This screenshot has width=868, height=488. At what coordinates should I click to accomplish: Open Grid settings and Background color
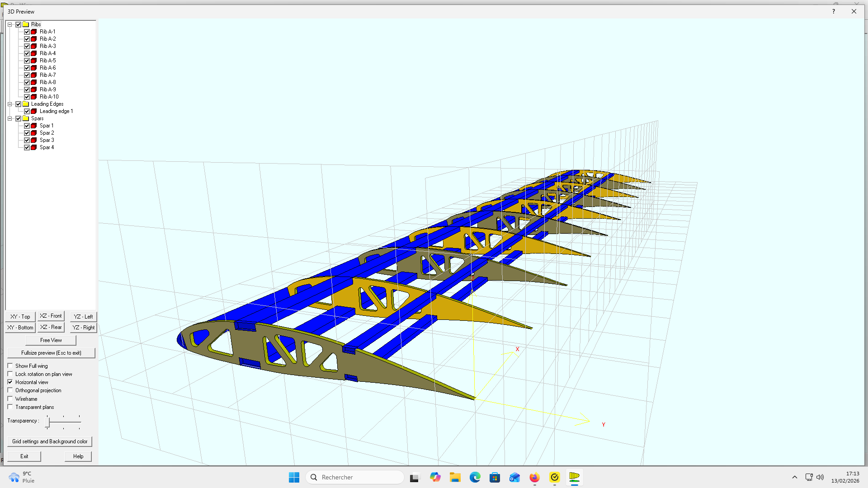(49, 441)
